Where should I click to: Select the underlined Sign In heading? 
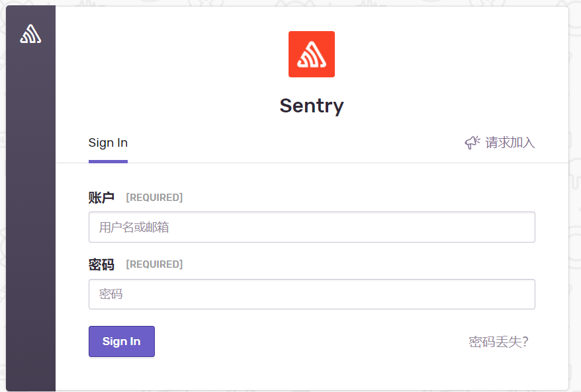108,142
